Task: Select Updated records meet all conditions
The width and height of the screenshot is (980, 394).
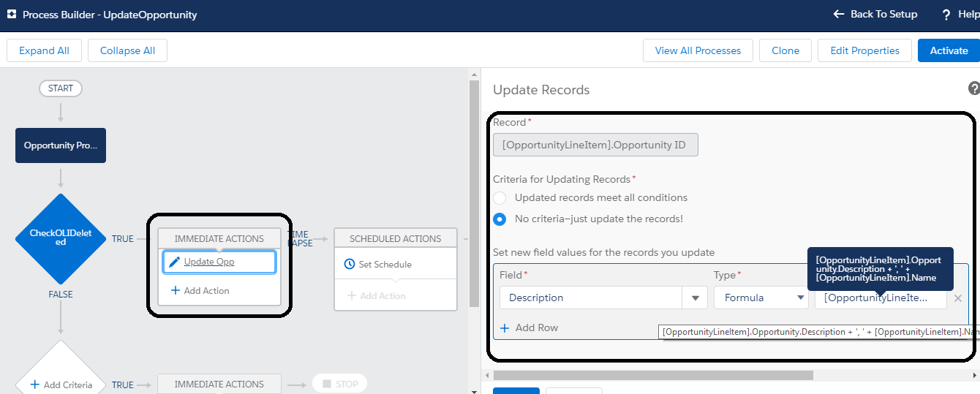Action: (x=500, y=197)
